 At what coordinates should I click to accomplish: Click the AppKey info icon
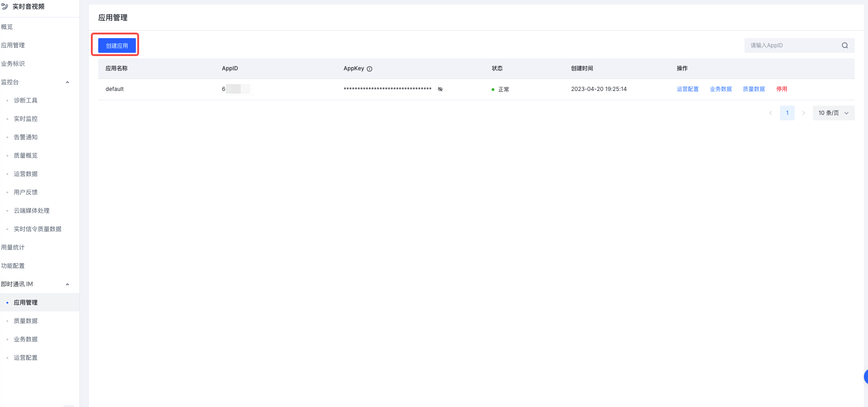(370, 69)
